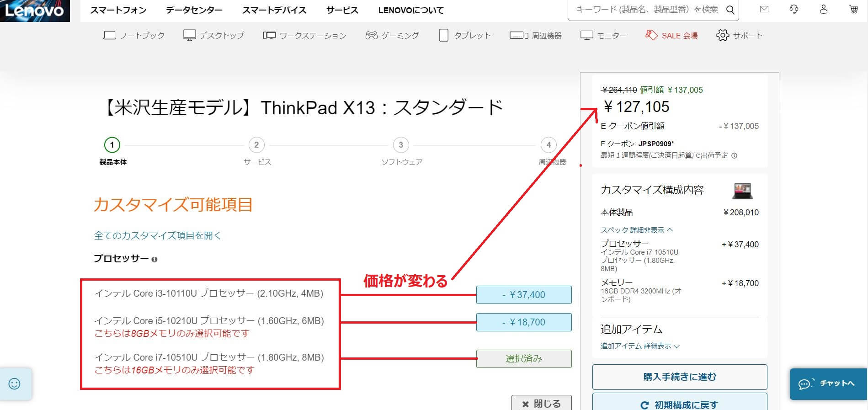This screenshot has width=868, height=410.
Task: Click the インテル Core i3-10110U processor text
Action: (x=208, y=293)
